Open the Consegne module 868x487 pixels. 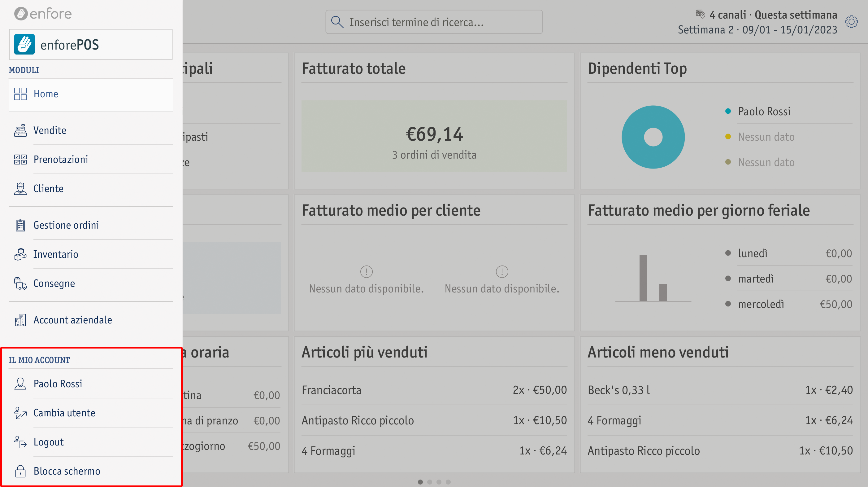(x=91, y=284)
